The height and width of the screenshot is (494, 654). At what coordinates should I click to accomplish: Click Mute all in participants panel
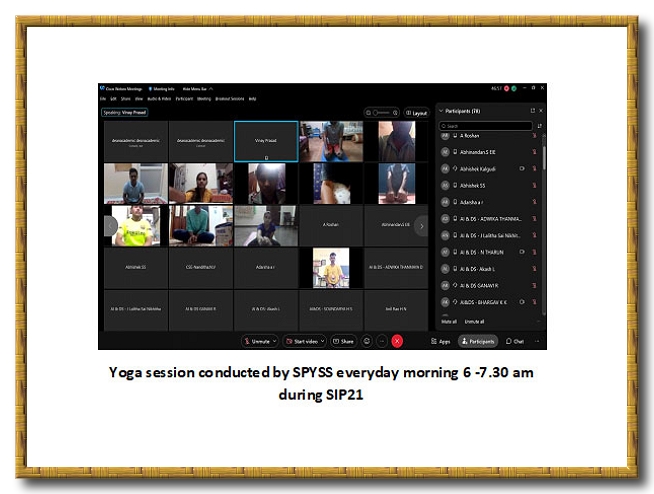pos(448,322)
